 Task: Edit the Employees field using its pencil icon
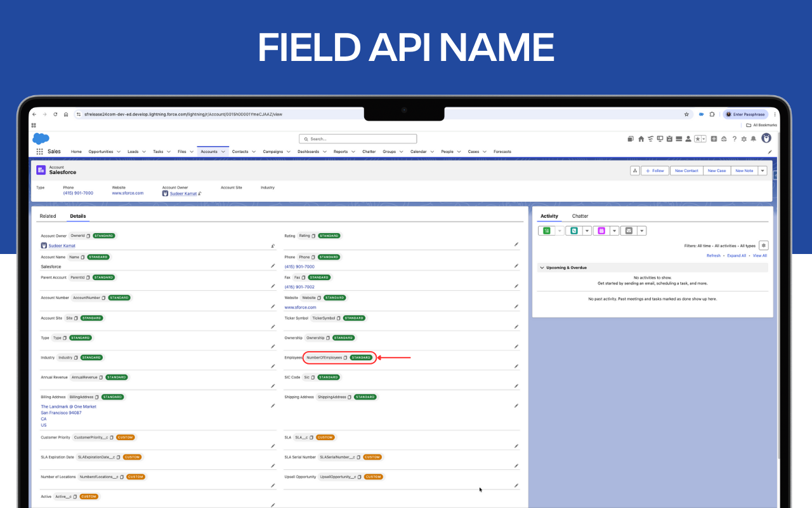coord(516,366)
